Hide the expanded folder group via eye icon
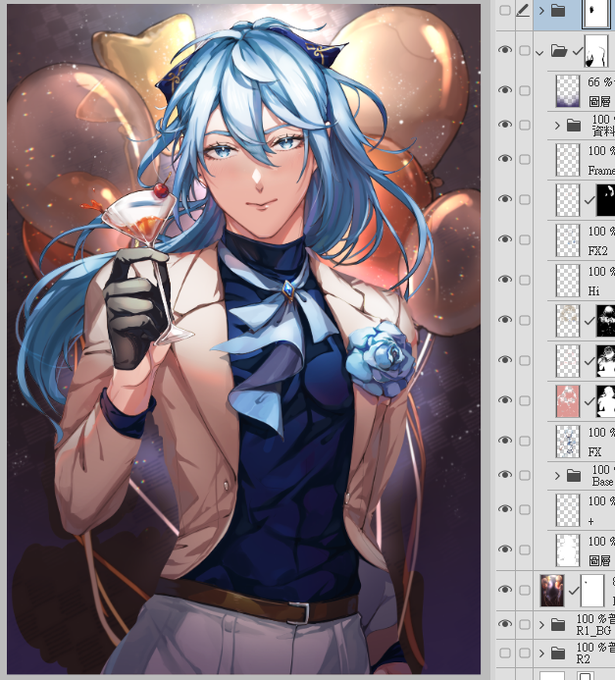 coord(505,50)
